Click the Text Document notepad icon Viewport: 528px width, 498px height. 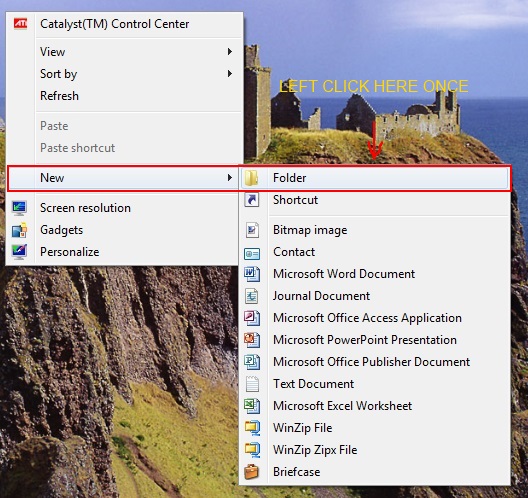click(x=252, y=384)
